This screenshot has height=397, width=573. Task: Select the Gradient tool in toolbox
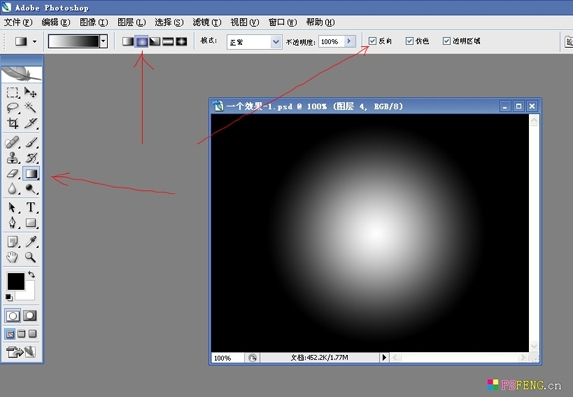point(31,173)
